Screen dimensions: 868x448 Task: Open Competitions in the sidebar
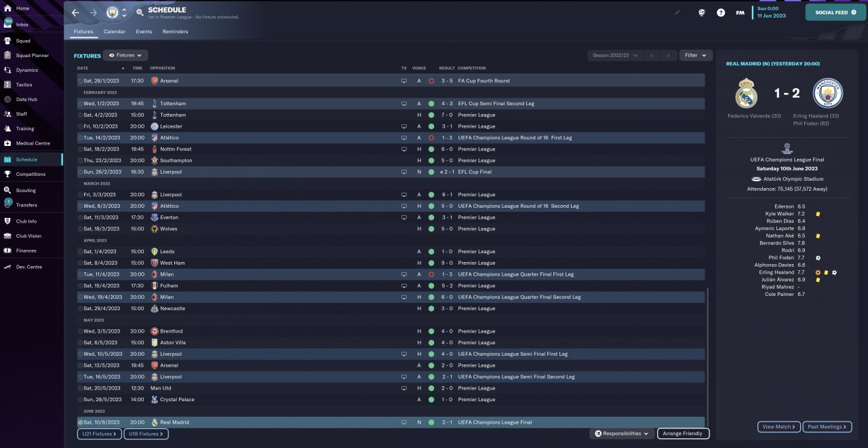[x=31, y=174]
